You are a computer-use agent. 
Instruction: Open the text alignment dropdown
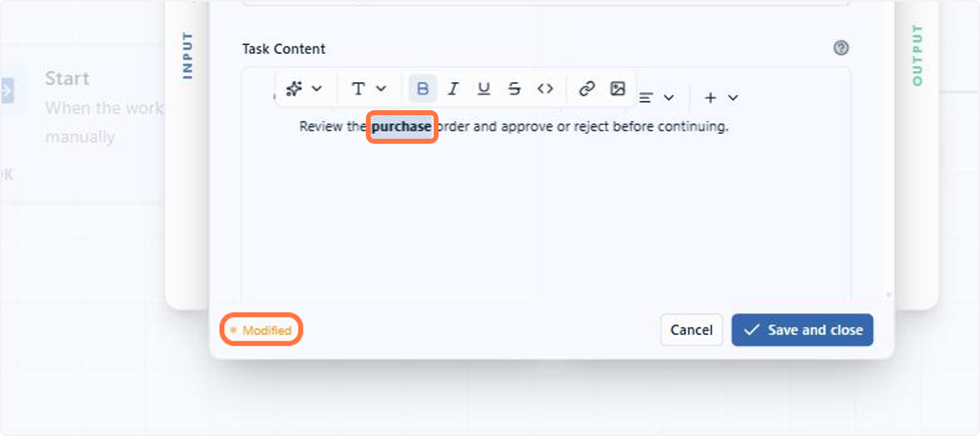656,97
